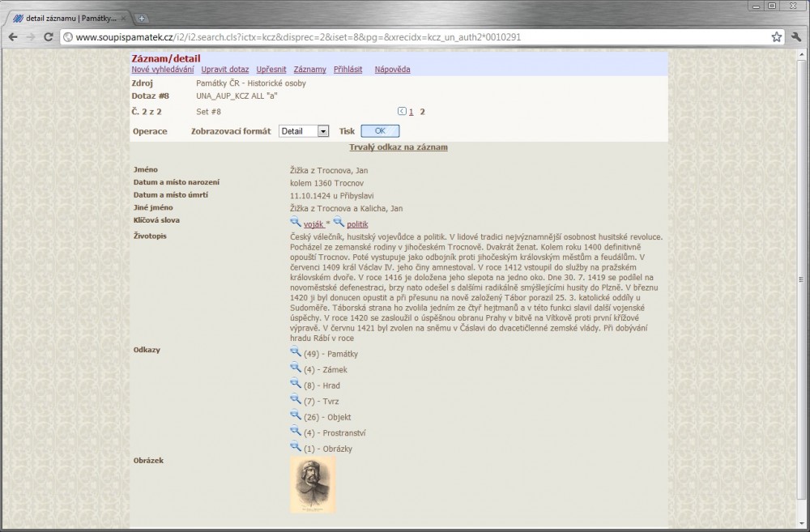Viewport: 810px width, 532px height.
Task: Open the Nové vyhledávání menu link
Action: click(163, 70)
